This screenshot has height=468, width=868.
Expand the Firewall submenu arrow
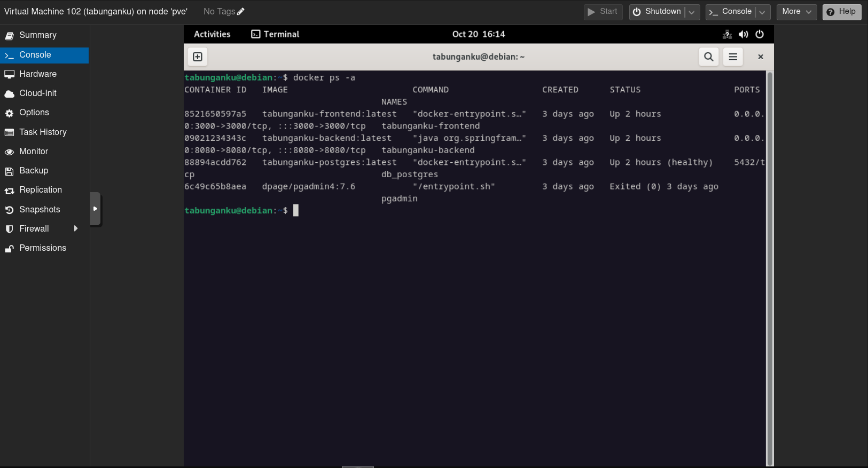tap(76, 228)
